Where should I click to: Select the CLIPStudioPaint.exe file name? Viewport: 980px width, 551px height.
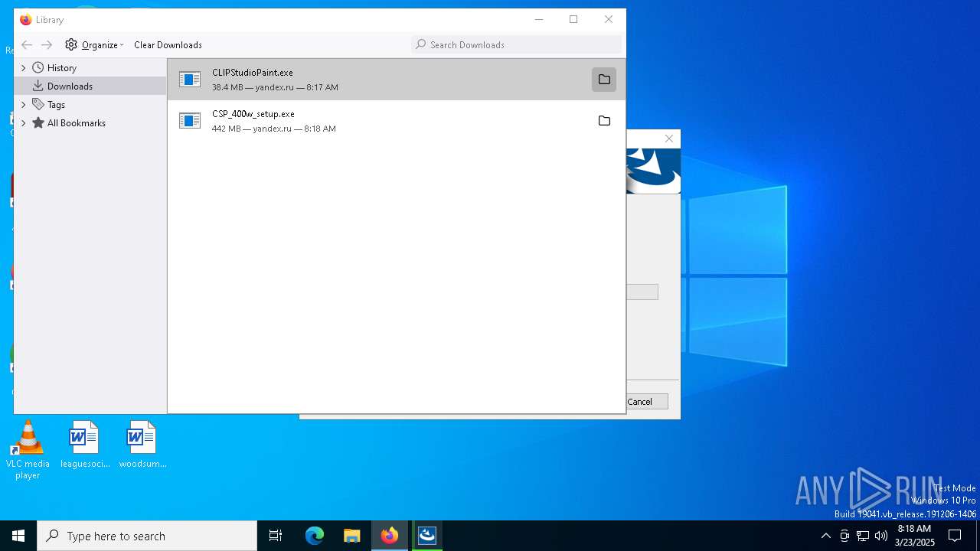(253, 73)
